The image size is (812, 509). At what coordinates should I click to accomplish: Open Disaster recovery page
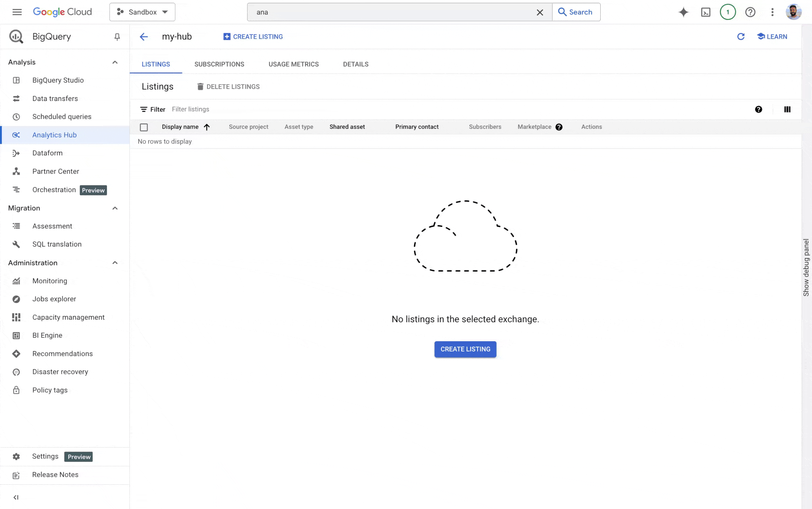click(65, 372)
